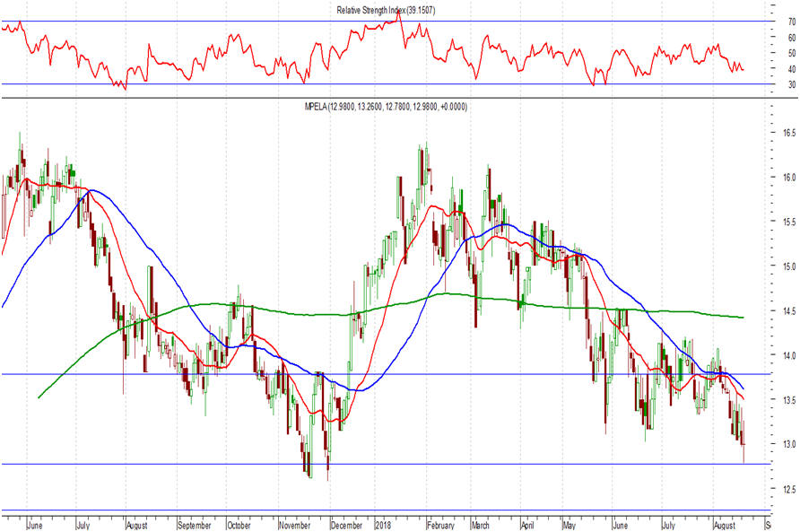
Task: Click the MPELA price chart title
Action: pyautogui.click(x=386, y=107)
